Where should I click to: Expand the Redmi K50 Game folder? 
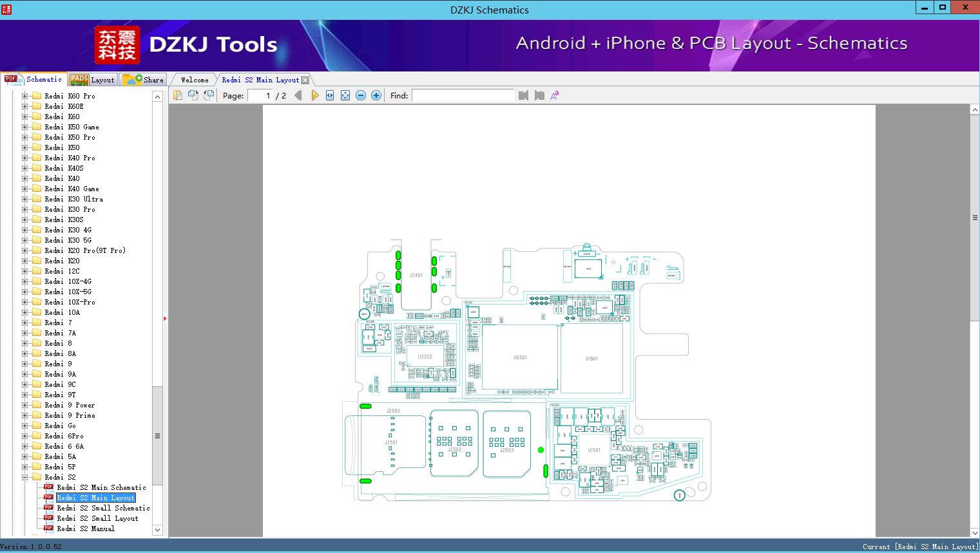(25, 127)
